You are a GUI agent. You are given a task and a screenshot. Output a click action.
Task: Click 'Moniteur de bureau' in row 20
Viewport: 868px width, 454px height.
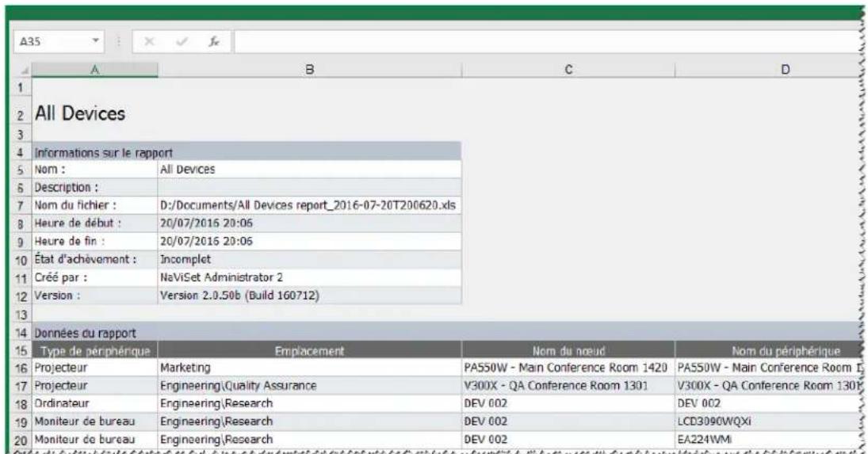(94, 441)
